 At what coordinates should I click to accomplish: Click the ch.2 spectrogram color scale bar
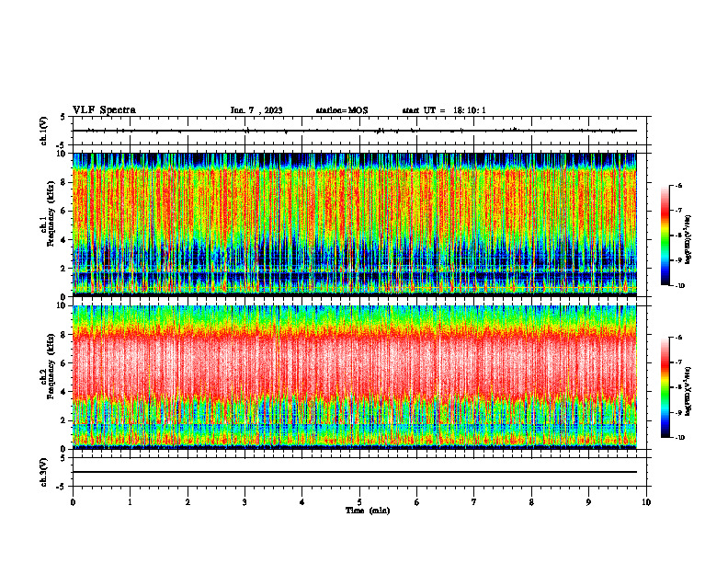pos(665,387)
